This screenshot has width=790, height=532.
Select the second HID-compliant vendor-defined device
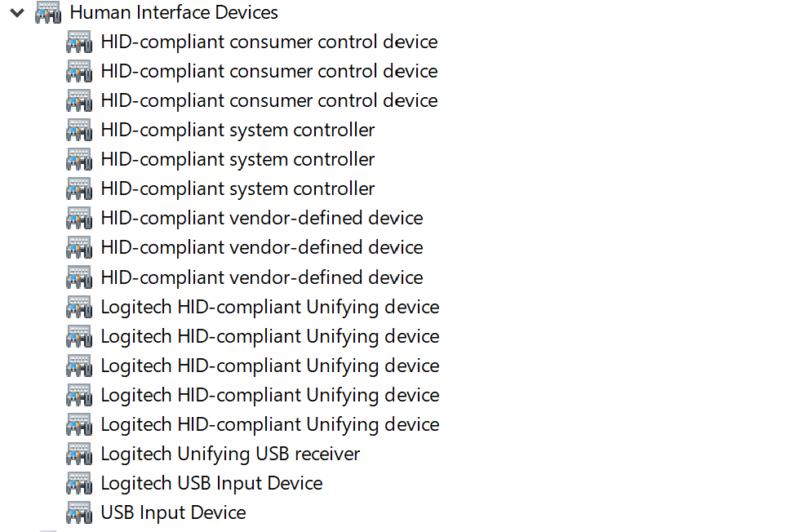pyautogui.click(x=261, y=247)
